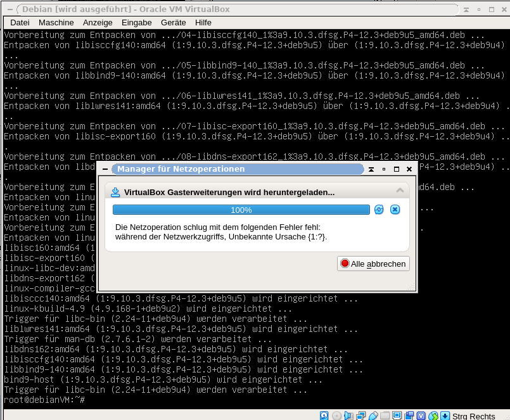This screenshot has width=510, height=420.
Task: Shade the Oracle VM VirtualBox window
Action: [x=466, y=10]
